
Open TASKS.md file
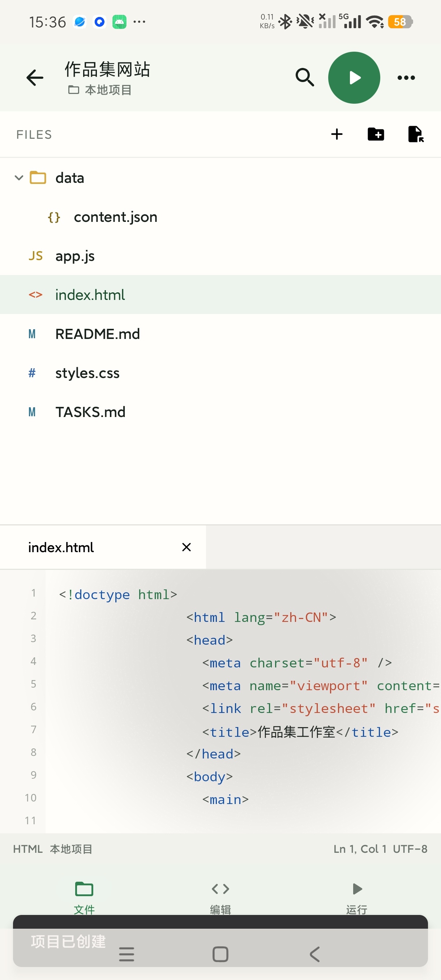pos(221,412)
